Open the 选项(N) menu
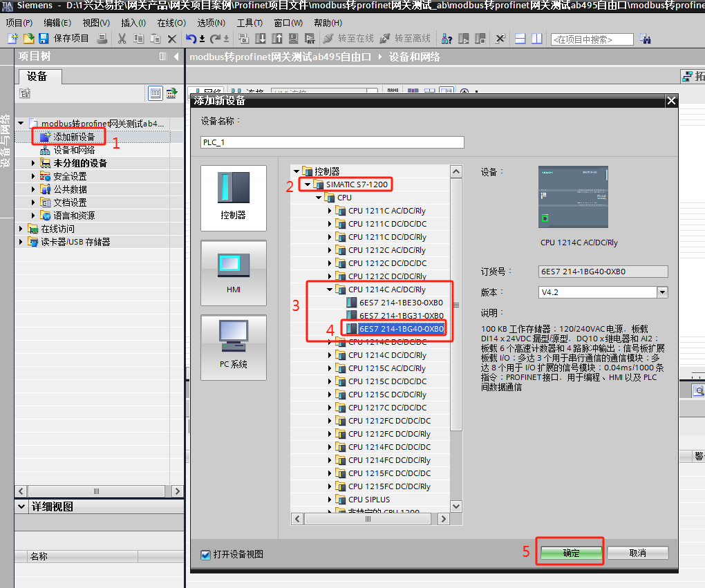Screen dimensions: 705x588 [x=211, y=23]
